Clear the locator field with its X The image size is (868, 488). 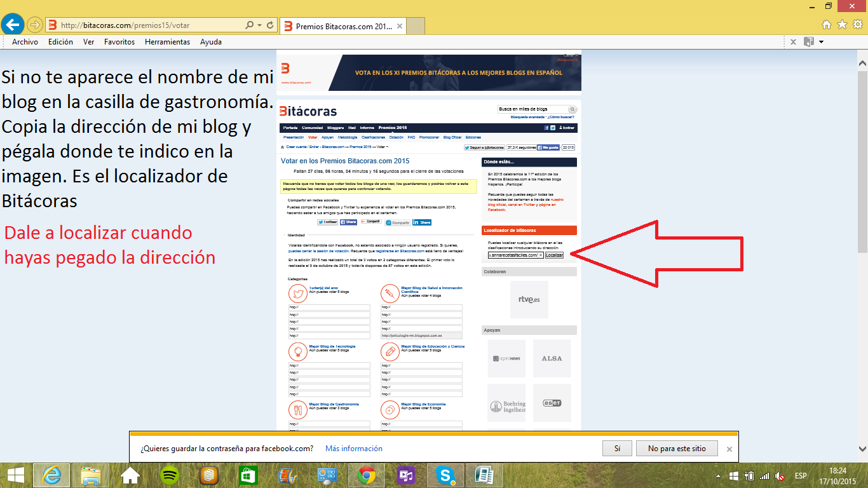click(541, 255)
